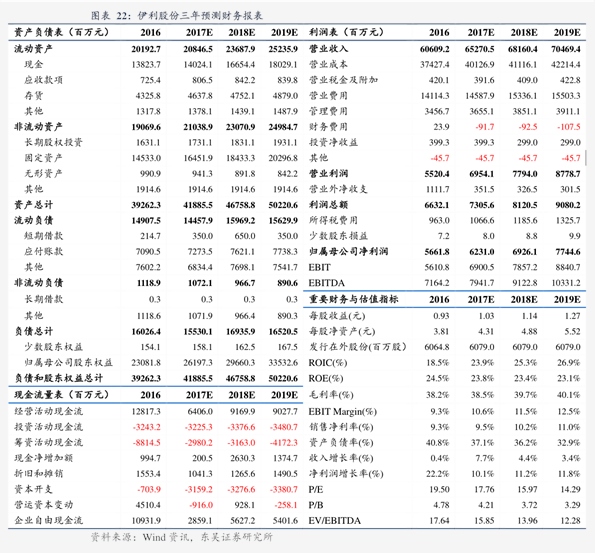Click the P/E 2017E value 17.76
The image size is (595, 553).
[x=484, y=490]
